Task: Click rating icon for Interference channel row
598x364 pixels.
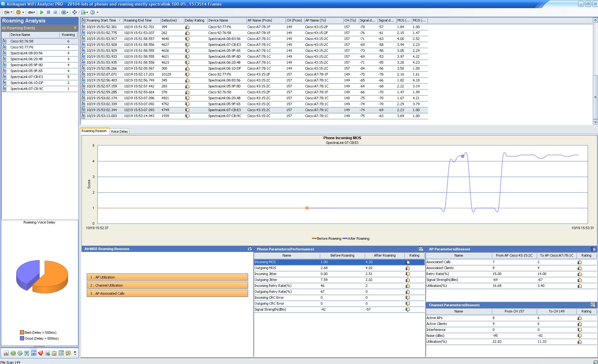Action: (580, 330)
